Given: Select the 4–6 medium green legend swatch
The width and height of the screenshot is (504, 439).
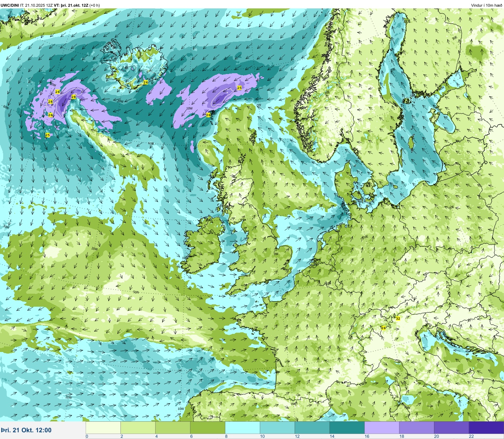Looking at the screenshot, I should (173, 428).
